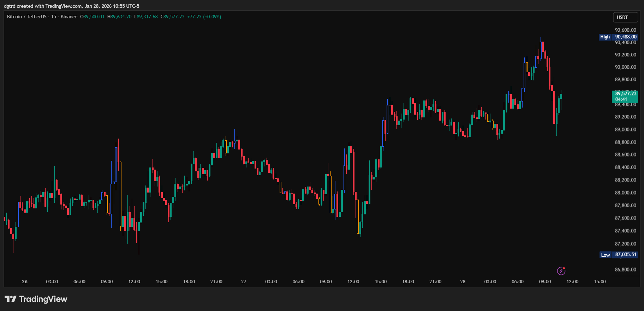Click the date label 27 on time axis

tap(244, 281)
